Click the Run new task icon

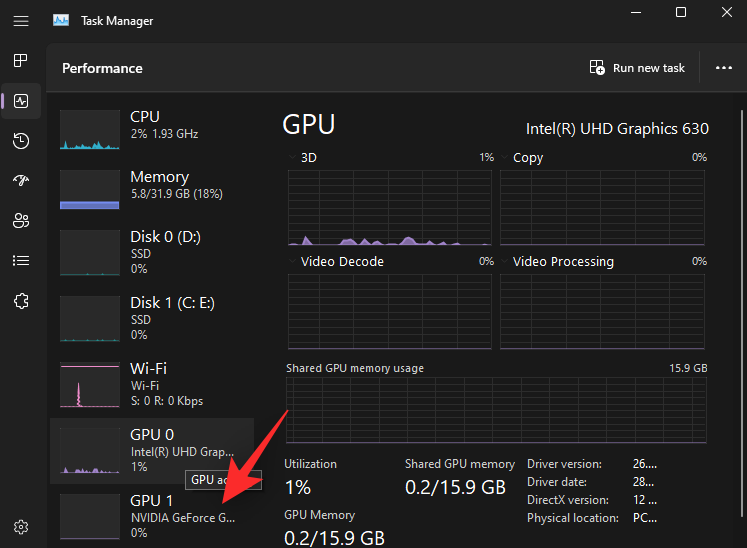pyautogui.click(x=597, y=68)
